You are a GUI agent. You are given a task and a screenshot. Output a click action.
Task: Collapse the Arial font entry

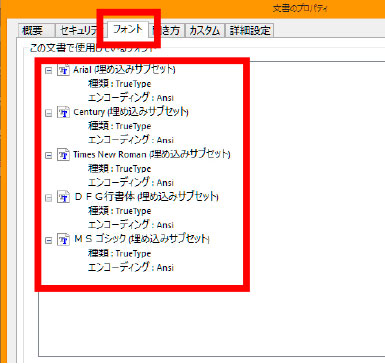tap(49, 70)
